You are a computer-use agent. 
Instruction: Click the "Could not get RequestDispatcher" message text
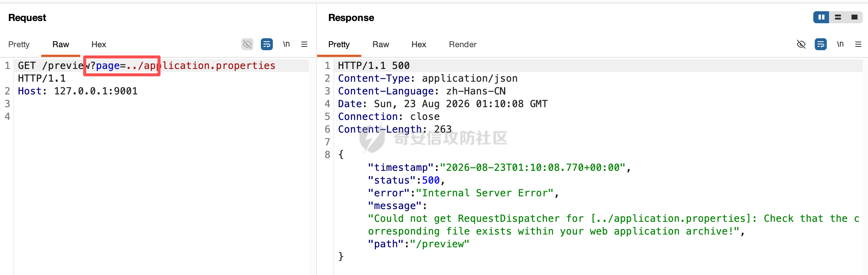614,225
